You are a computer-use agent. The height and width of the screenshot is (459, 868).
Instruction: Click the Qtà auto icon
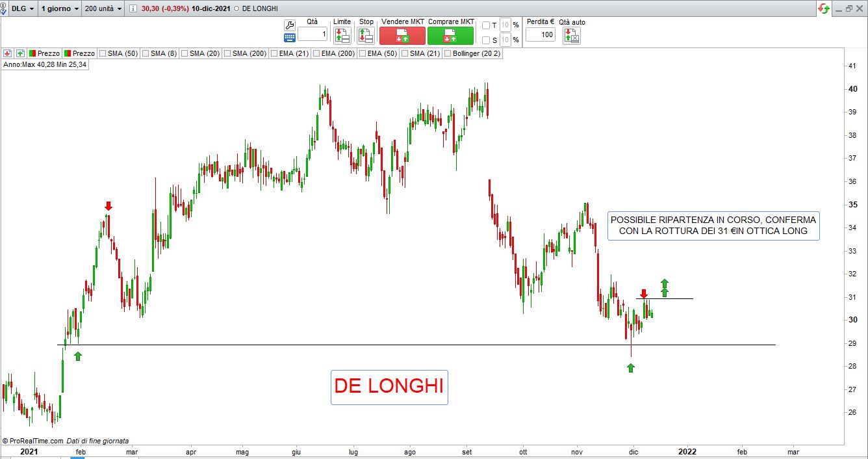pyautogui.click(x=572, y=36)
